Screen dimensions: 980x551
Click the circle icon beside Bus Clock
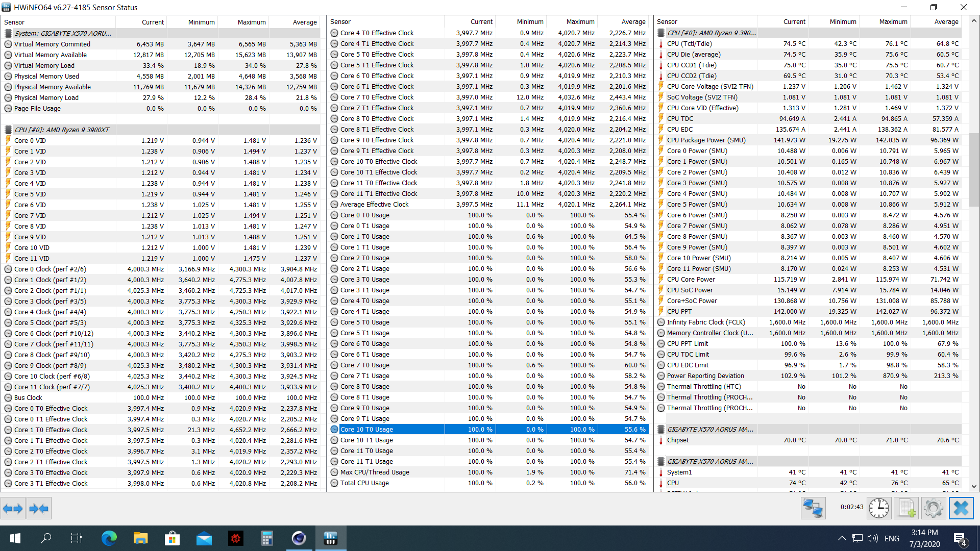8,397
